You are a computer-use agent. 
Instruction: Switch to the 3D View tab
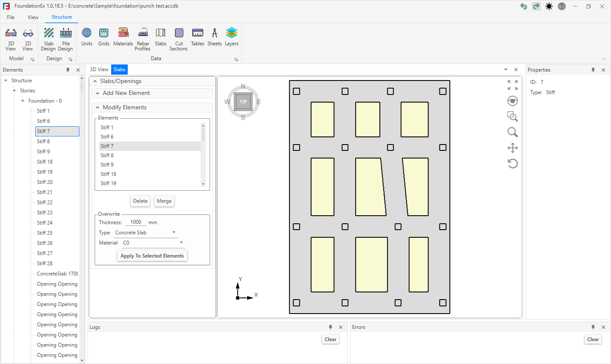99,69
